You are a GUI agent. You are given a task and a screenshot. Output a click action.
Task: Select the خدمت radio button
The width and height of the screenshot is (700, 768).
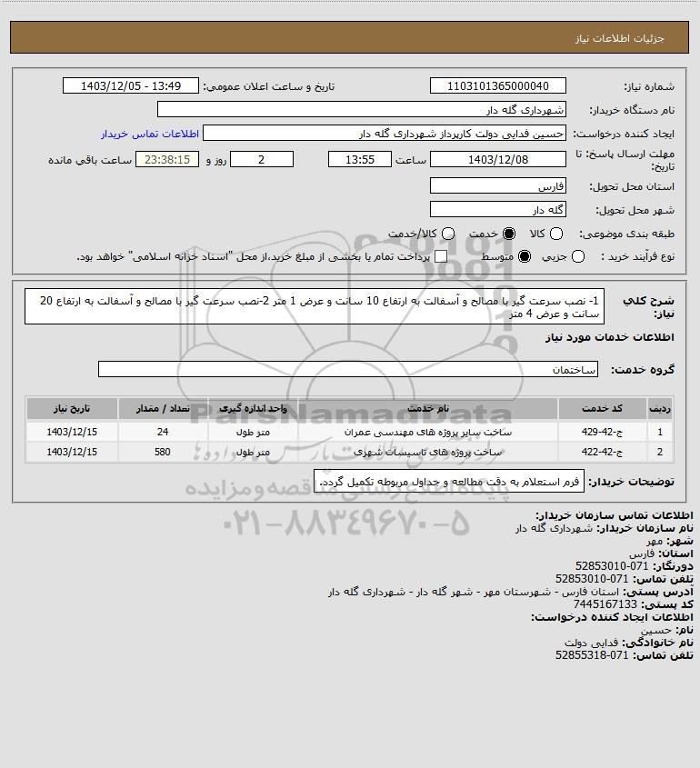[509, 234]
